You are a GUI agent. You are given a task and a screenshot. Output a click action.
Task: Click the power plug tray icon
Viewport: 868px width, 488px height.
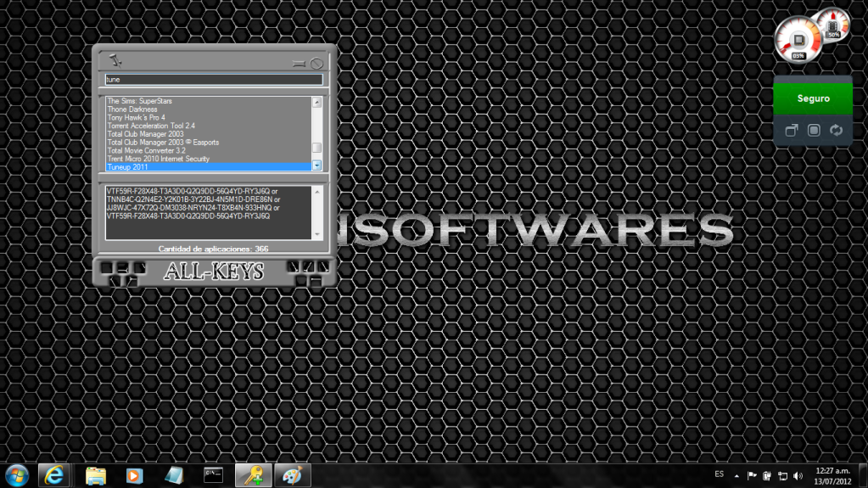click(767, 475)
